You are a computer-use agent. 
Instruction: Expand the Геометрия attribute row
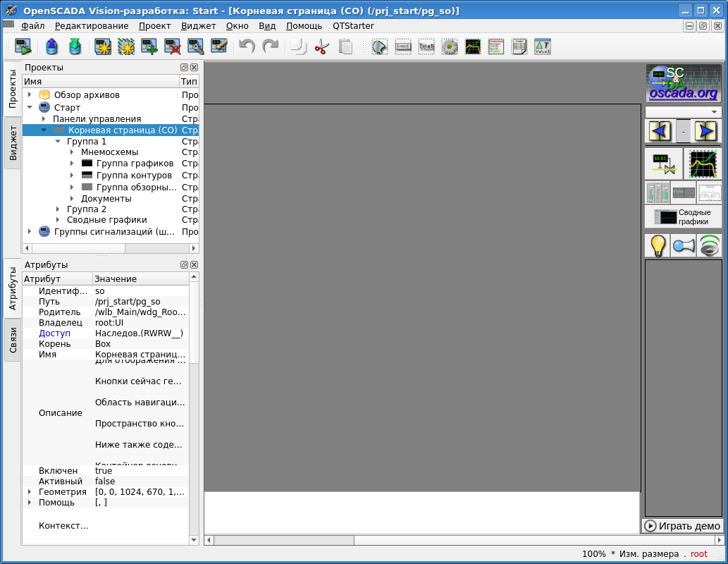click(x=30, y=492)
